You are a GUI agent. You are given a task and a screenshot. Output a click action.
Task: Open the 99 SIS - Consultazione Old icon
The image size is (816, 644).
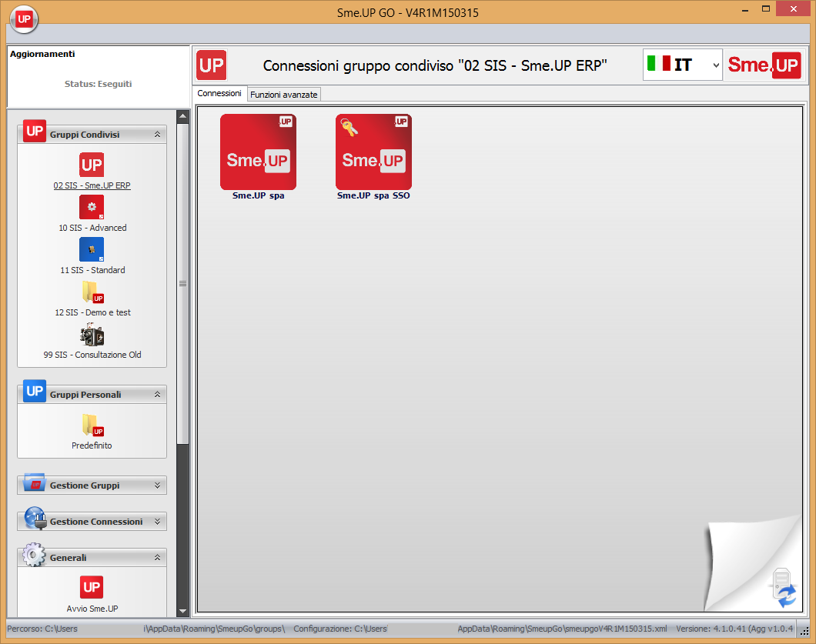pos(92,335)
